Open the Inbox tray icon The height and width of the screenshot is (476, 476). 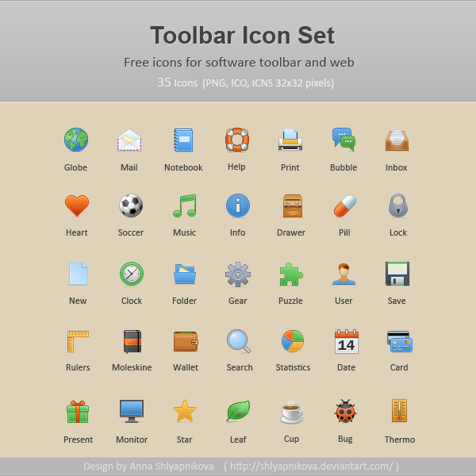click(x=397, y=140)
